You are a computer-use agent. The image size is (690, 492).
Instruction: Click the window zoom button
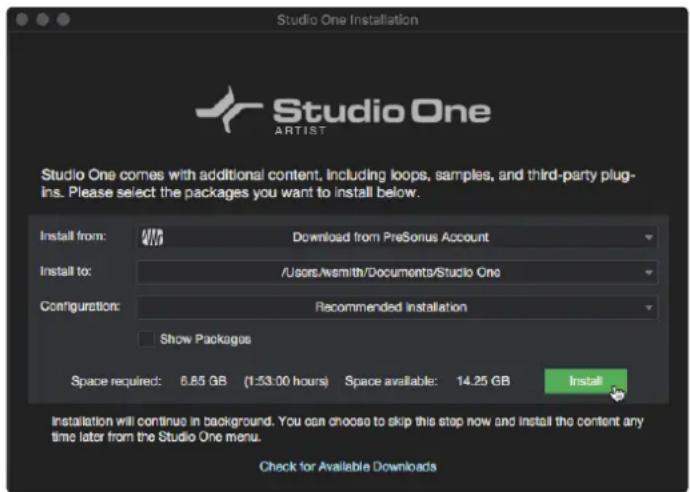pyautogui.click(x=63, y=19)
